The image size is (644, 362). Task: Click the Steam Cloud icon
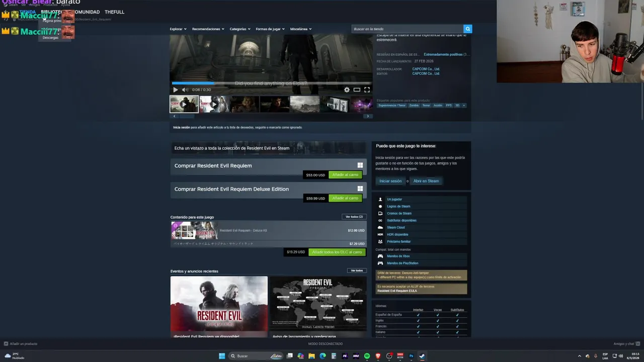(380, 227)
